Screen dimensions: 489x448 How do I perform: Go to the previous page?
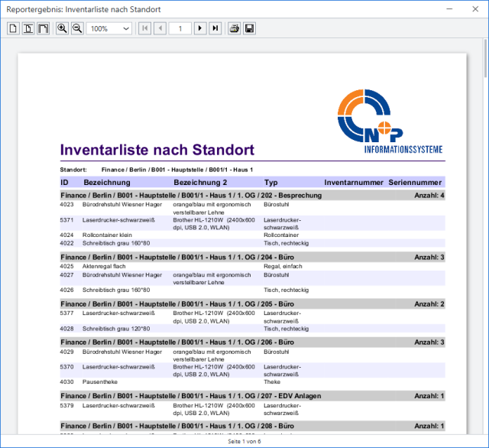click(160, 29)
